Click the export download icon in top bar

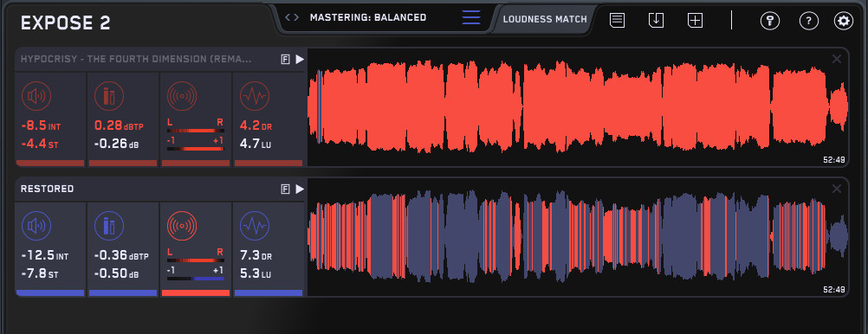pyautogui.click(x=656, y=21)
